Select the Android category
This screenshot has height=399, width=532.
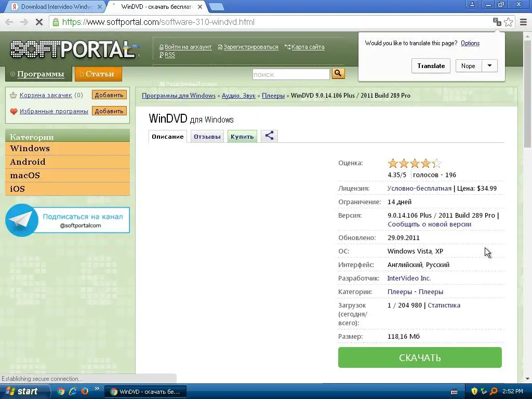click(x=68, y=162)
